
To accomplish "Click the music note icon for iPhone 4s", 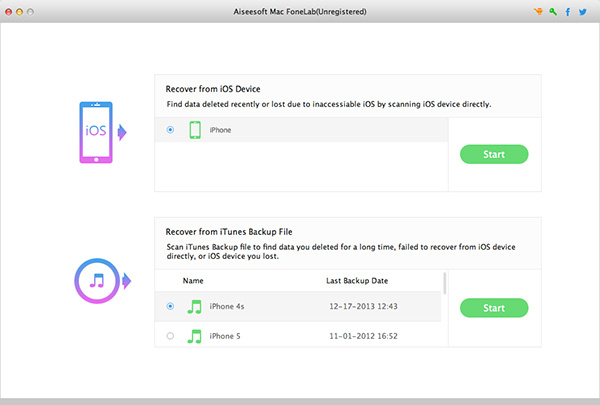I will [x=195, y=306].
